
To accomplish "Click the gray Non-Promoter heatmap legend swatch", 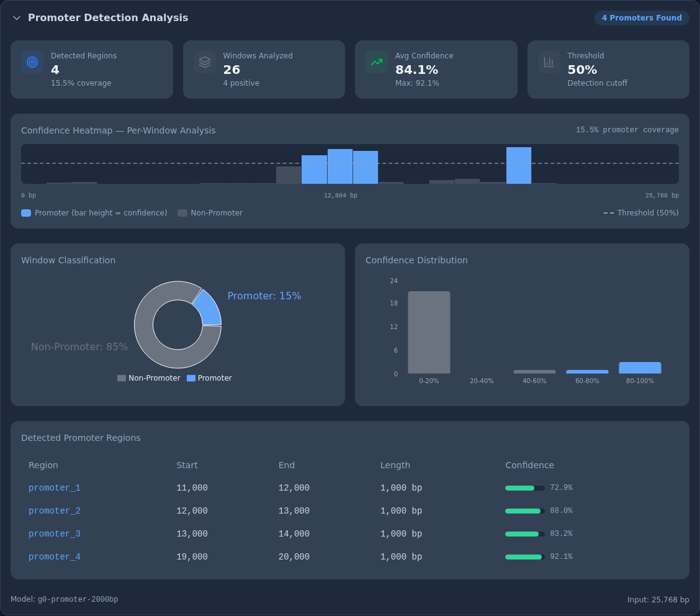I will click(x=182, y=213).
